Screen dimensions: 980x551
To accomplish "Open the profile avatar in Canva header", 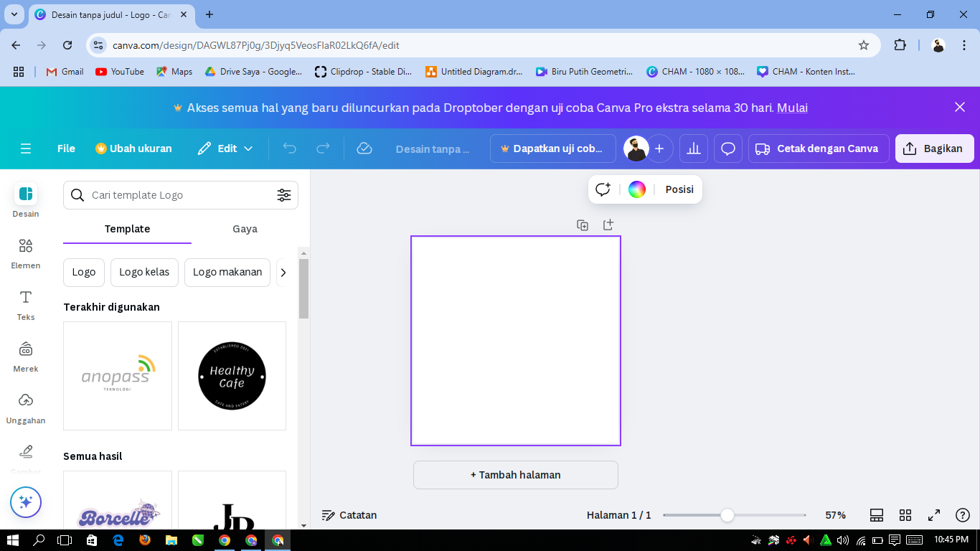I will (x=636, y=149).
